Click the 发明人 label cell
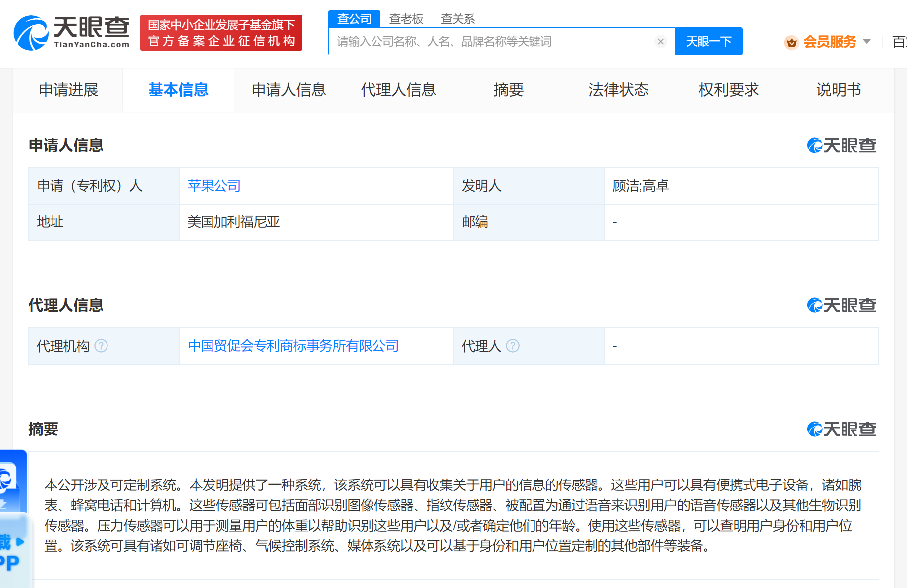The height and width of the screenshot is (588, 907). 529,186
